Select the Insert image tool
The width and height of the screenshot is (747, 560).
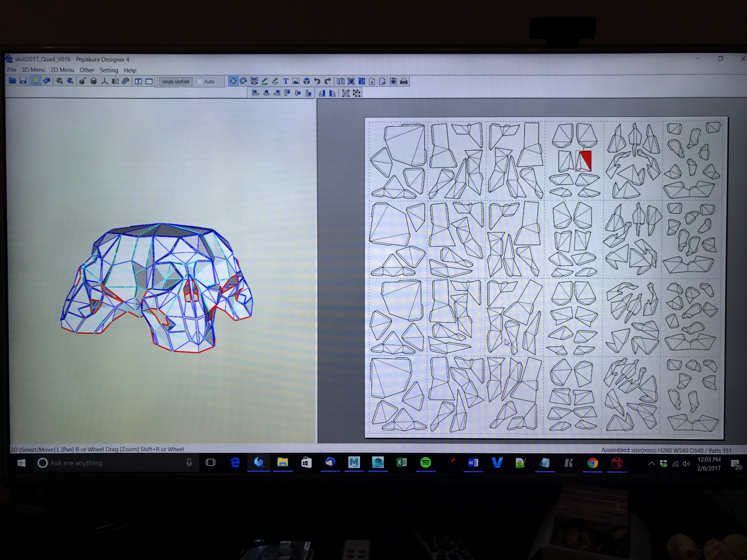tap(296, 81)
